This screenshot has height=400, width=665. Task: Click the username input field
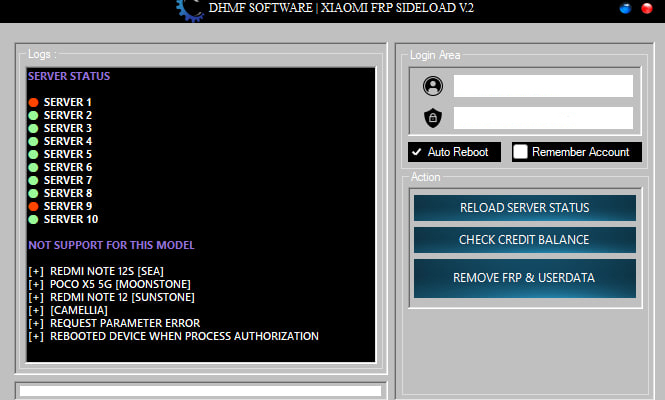543,86
